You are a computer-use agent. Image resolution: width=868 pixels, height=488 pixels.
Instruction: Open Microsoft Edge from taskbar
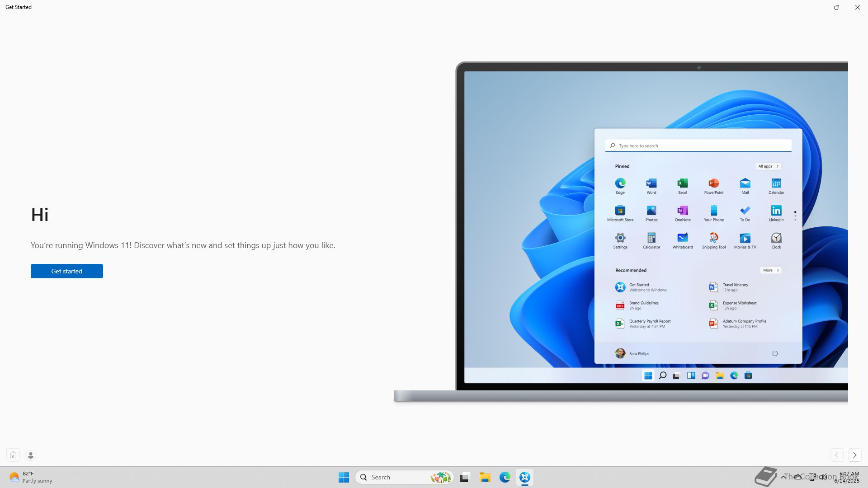coord(505,477)
